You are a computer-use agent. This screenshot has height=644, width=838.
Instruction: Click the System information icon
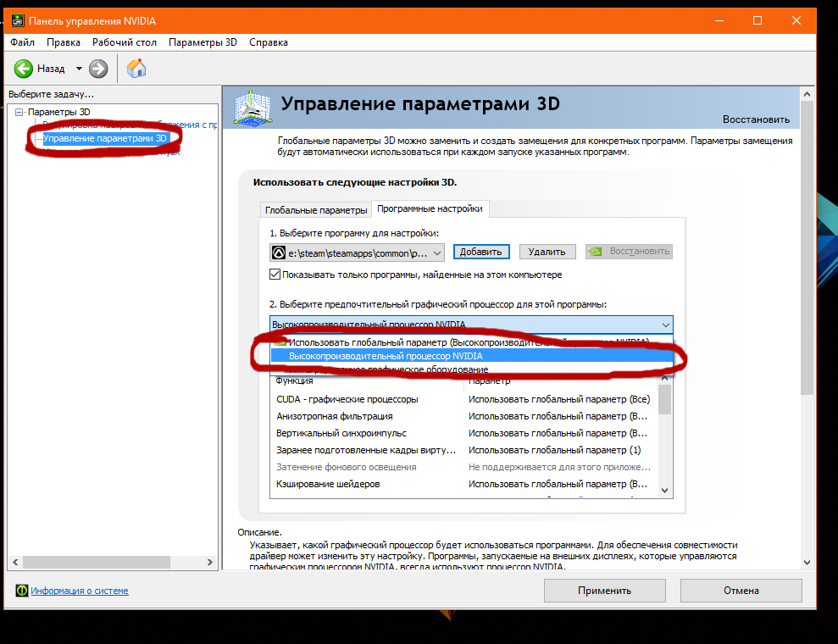tap(22, 591)
